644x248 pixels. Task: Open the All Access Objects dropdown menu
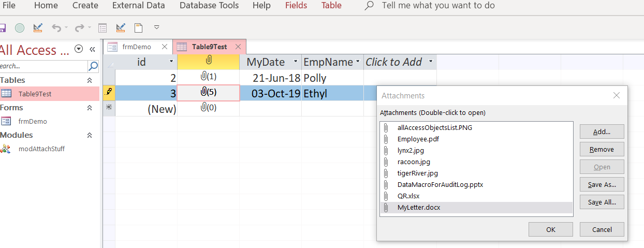79,49
